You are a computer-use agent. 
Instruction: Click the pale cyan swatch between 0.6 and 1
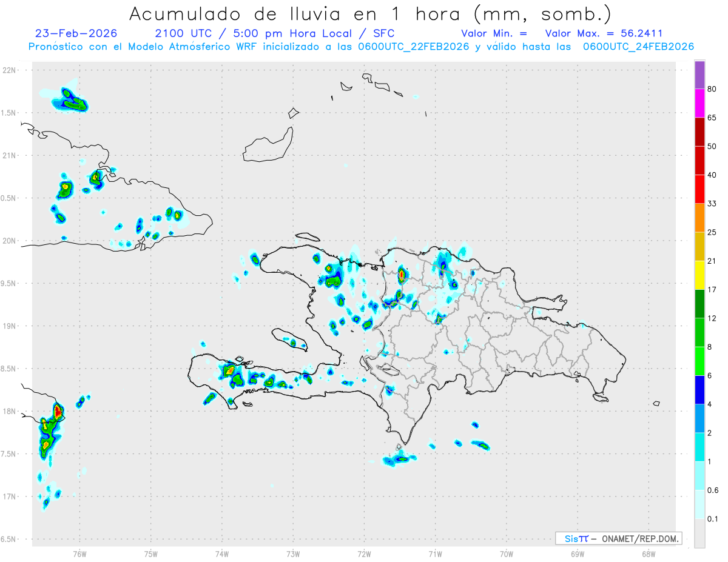[699, 476]
